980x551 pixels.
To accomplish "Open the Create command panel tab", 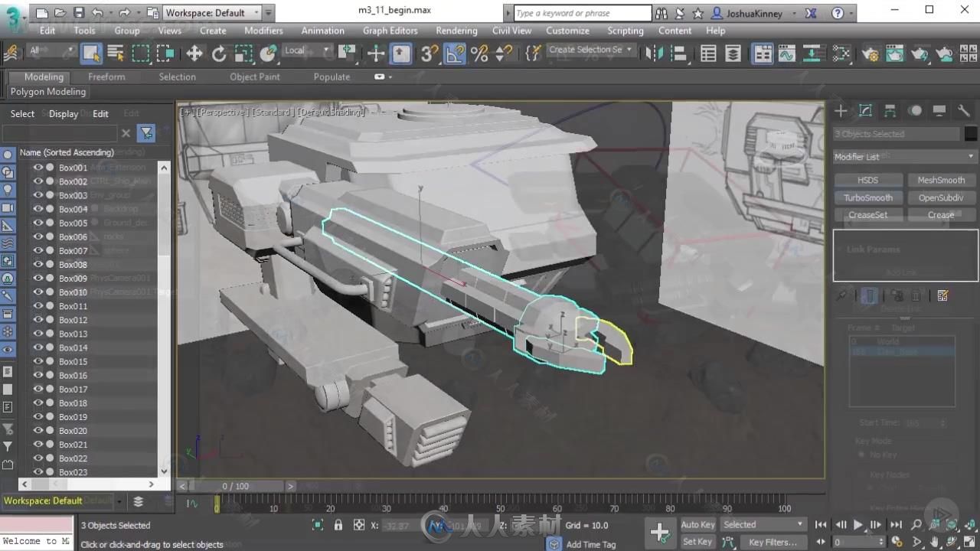I will (841, 111).
